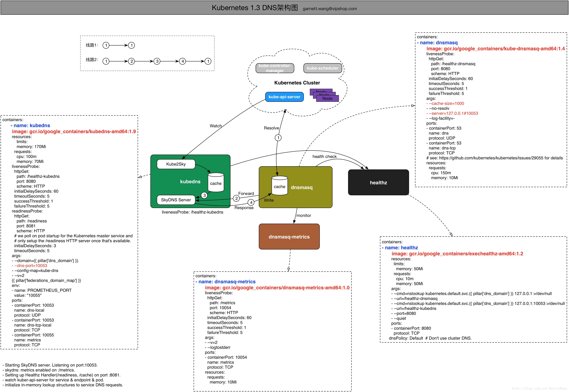Viewport: 569px width, 392px height.
Task: Click the Watch arrow label
Action: pos(216,126)
